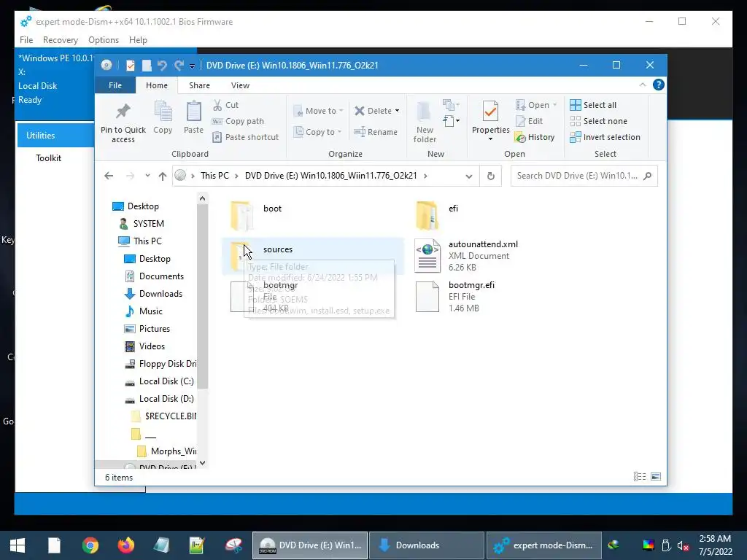Image resolution: width=747 pixels, height=560 pixels.
Task: Click navigation pane scroll up arrow
Action: pos(203,198)
